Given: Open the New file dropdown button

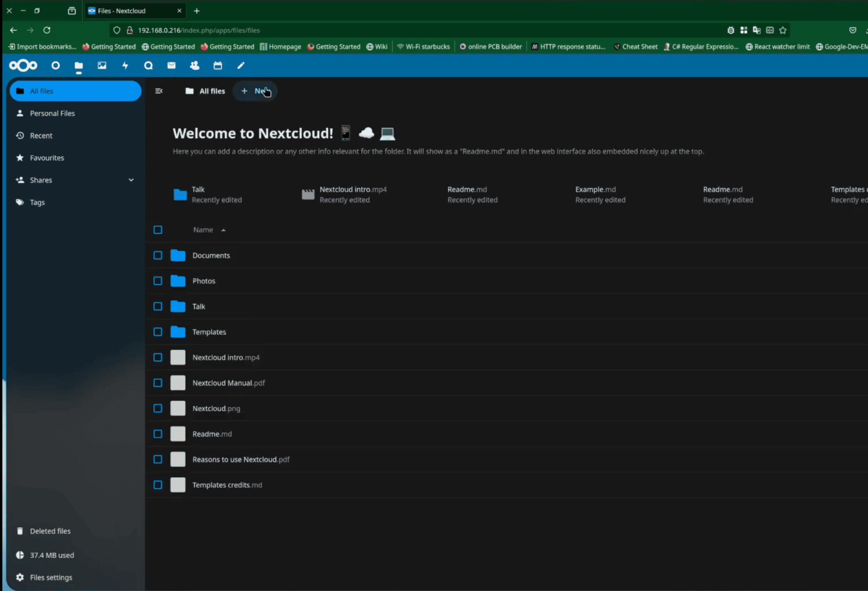Looking at the screenshot, I should tap(255, 91).
